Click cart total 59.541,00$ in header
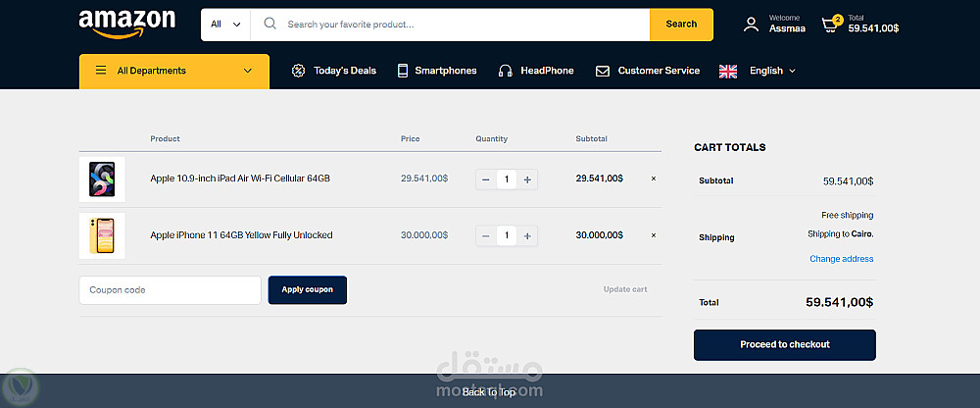Screen dimensions: 980x408 873,28
